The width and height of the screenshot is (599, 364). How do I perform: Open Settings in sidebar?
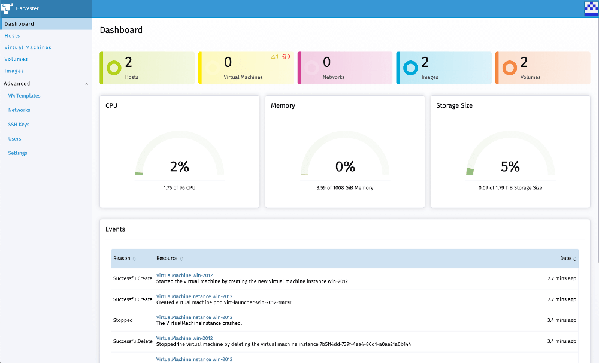17,153
